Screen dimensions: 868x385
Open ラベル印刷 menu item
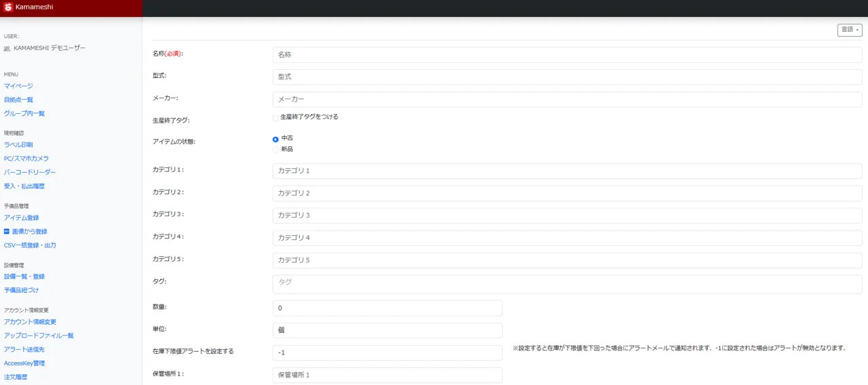(18, 144)
